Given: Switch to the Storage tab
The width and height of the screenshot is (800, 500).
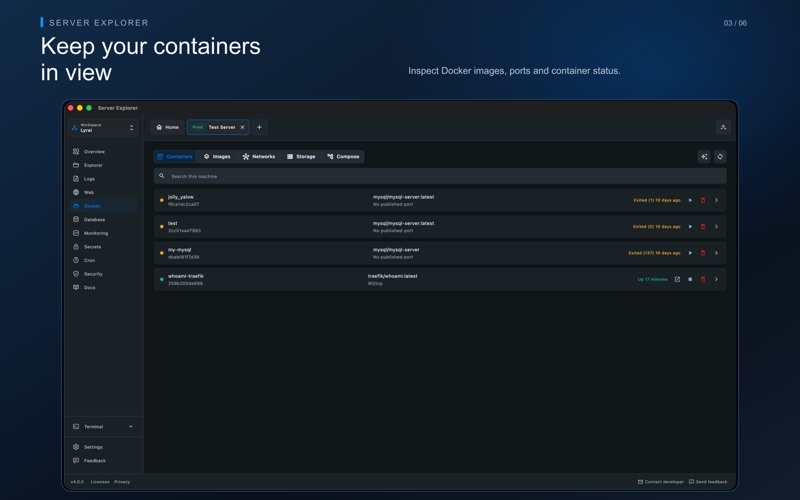Looking at the screenshot, I should point(301,157).
